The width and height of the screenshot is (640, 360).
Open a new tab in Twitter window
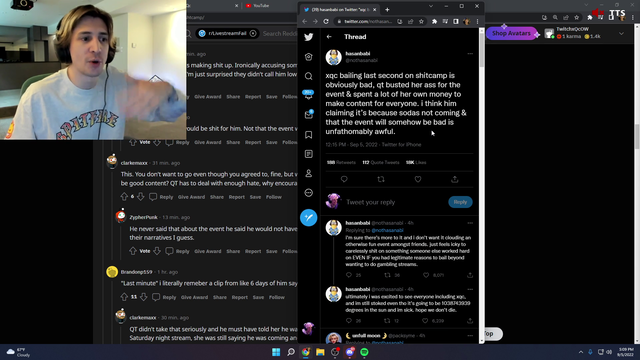387,9
